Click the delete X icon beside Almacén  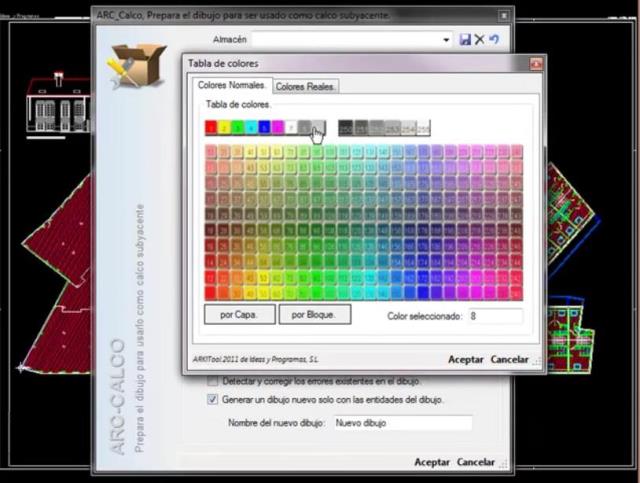pos(480,40)
